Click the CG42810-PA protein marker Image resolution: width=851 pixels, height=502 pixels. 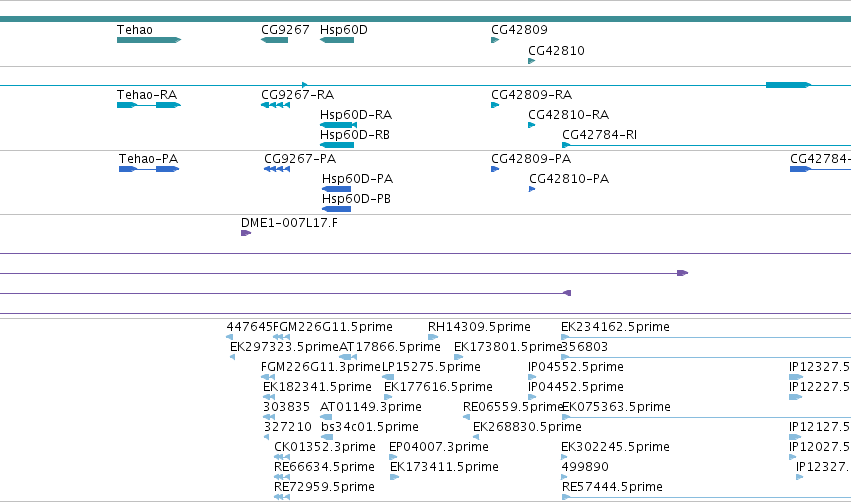pyautogui.click(x=532, y=189)
